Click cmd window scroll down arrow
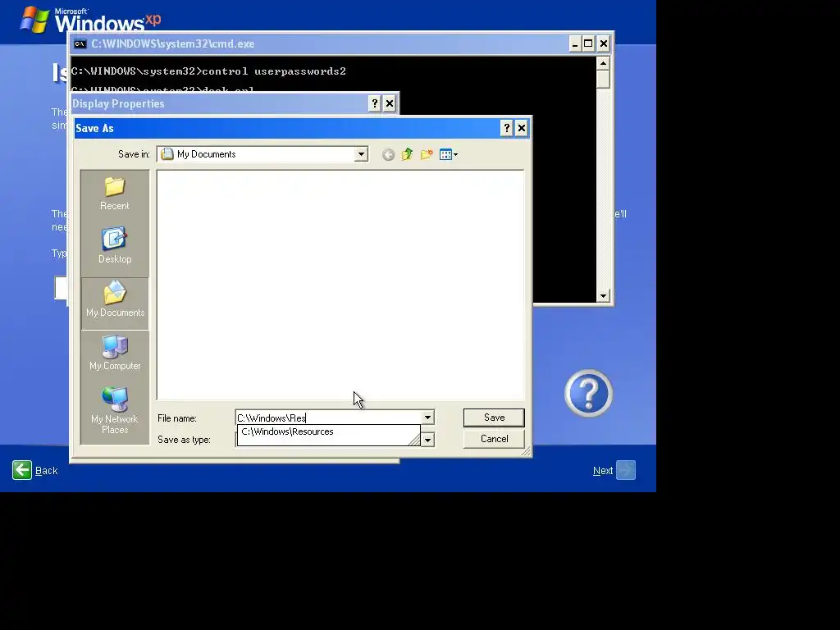Viewport: 840px width, 630px height. coord(603,295)
